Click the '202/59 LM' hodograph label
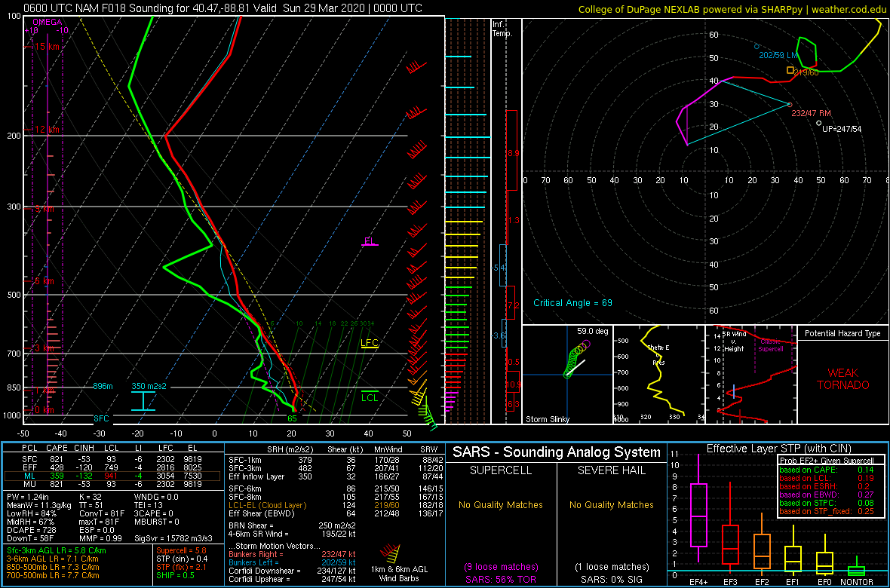890x588 pixels. 778,55
